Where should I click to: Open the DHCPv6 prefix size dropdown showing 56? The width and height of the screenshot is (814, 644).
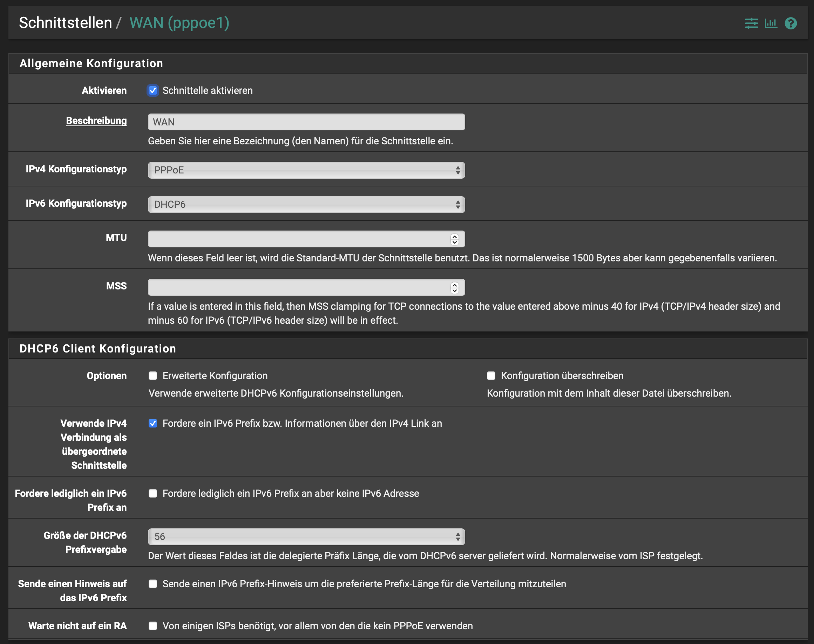(306, 536)
